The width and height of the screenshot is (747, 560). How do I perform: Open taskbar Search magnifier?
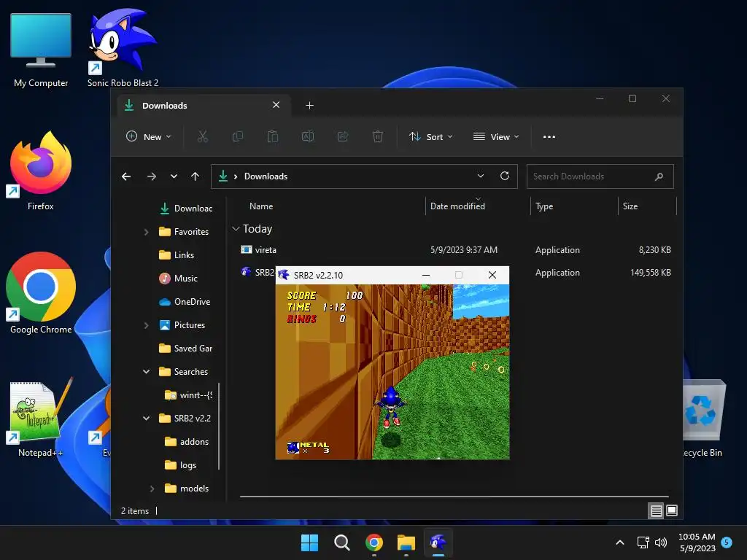(342, 542)
